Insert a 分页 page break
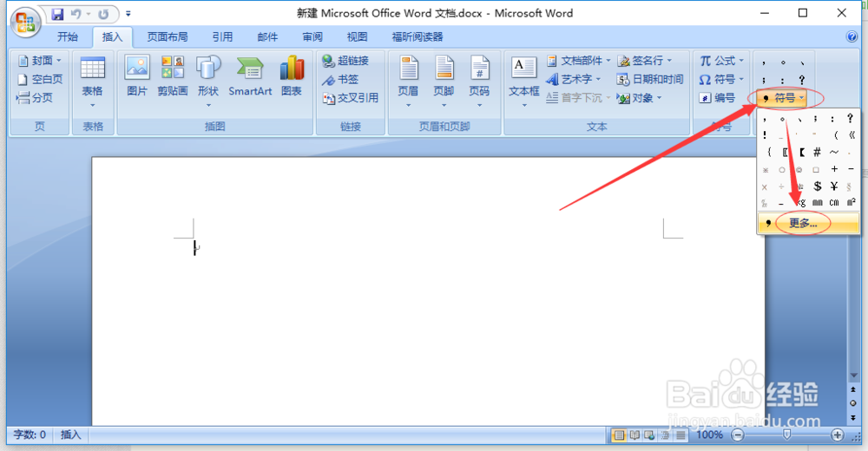 (35, 98)
